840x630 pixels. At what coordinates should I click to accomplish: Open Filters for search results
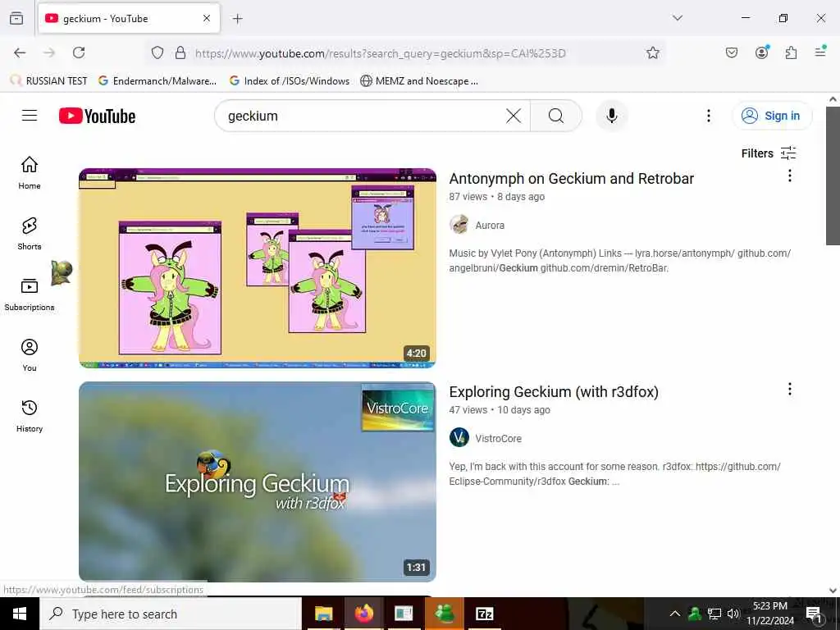pos(769,153)
